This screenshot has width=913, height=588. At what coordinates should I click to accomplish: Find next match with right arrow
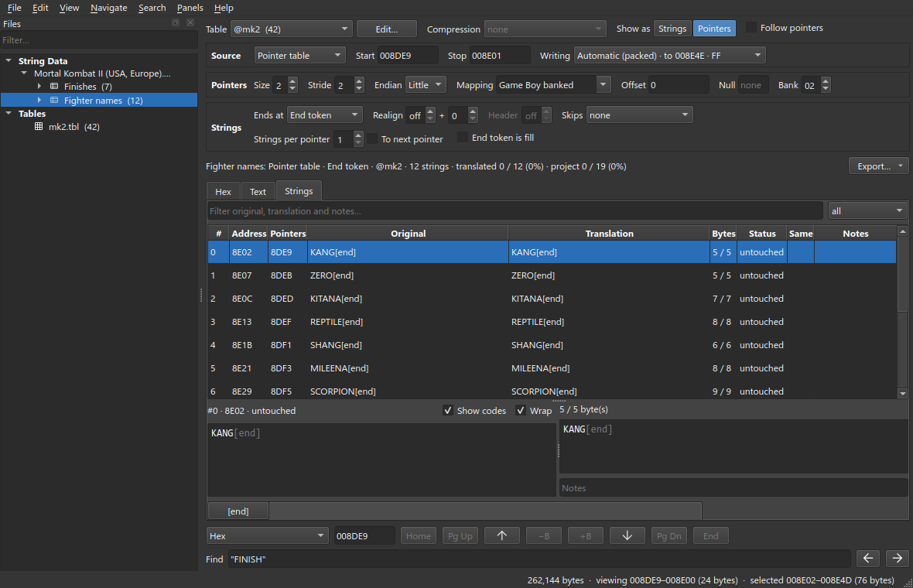click(898, 559)
